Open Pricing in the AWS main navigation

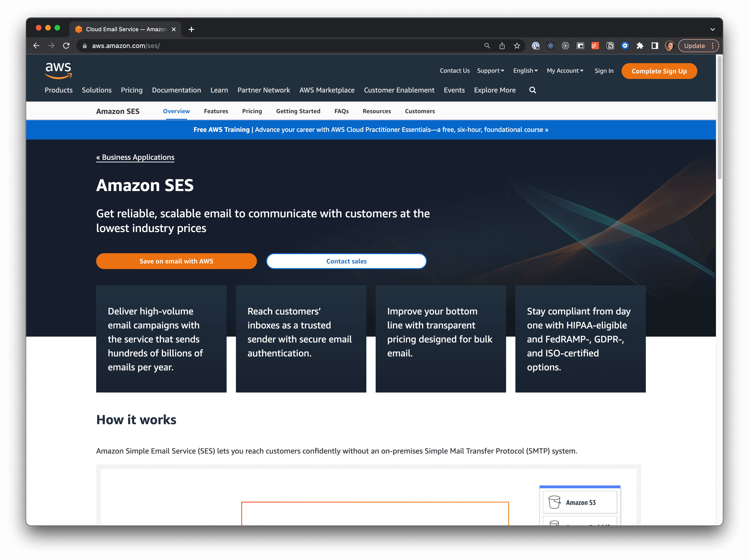pyautogui.click(x=131, y=90)
